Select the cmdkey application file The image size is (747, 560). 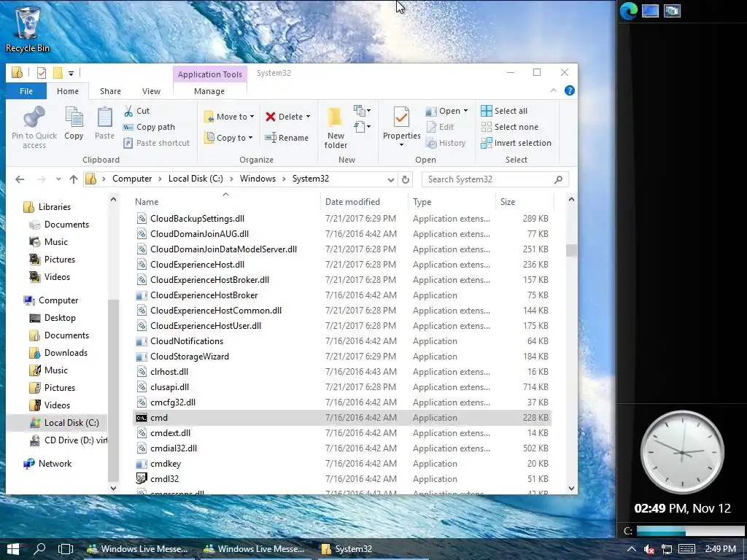(342, 464)
